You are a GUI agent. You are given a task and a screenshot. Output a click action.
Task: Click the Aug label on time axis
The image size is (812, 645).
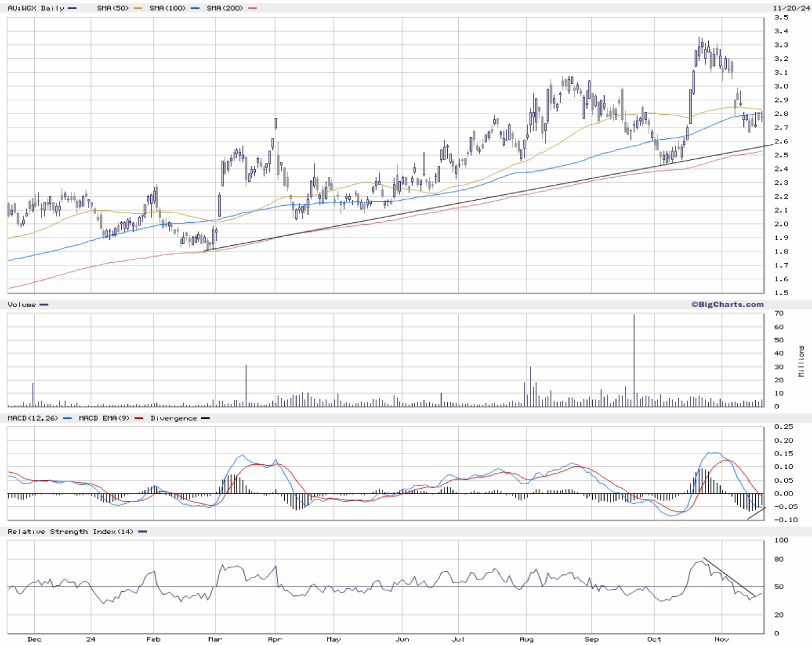526,637
